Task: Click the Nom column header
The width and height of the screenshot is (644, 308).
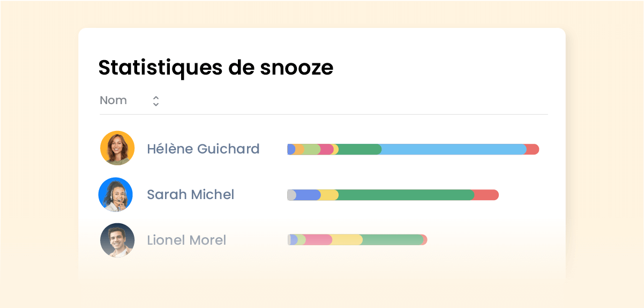Action: click(114, 100)
